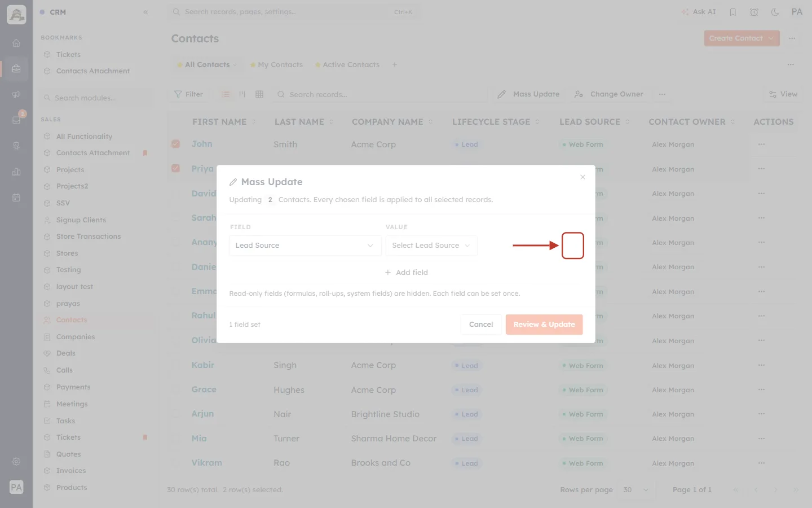
Task: Open three-dot menu beside Change Owner
Action: tap(662, 94)
